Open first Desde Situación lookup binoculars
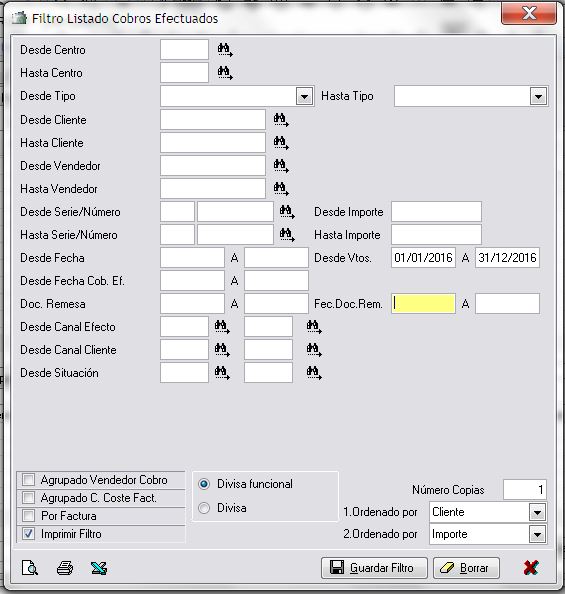Image resolution: width=565 pixels, height=594 pixels. coord(222,373)
